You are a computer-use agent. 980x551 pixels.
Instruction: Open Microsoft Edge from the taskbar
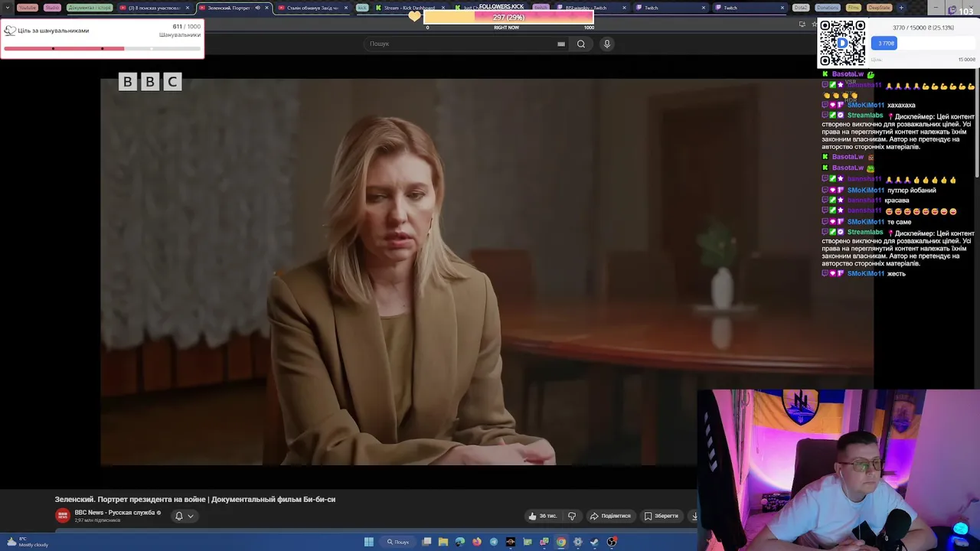[x=460, y=542]
